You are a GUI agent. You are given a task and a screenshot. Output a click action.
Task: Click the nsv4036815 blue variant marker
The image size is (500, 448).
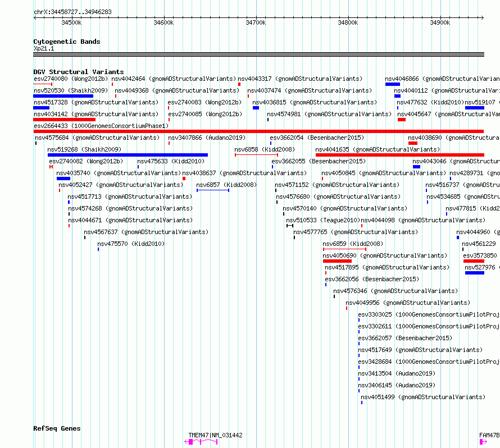256,108
